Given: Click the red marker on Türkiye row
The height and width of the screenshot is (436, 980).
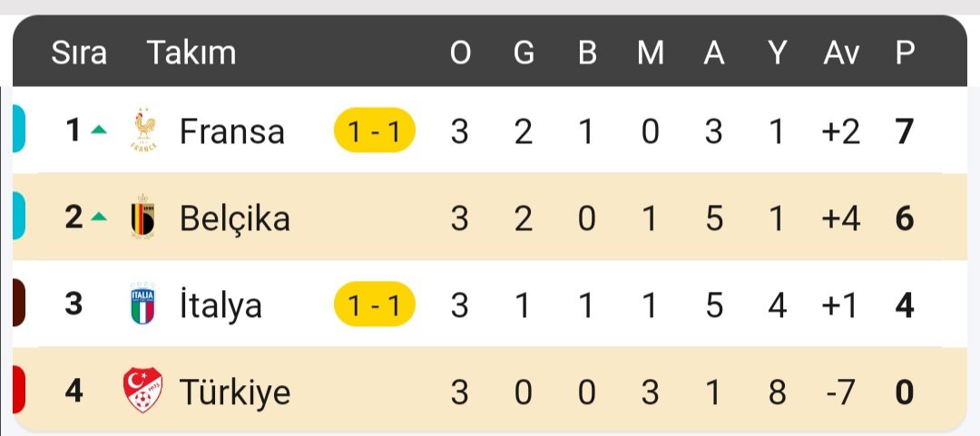Looking at the screenshot, I should [19, 391].
